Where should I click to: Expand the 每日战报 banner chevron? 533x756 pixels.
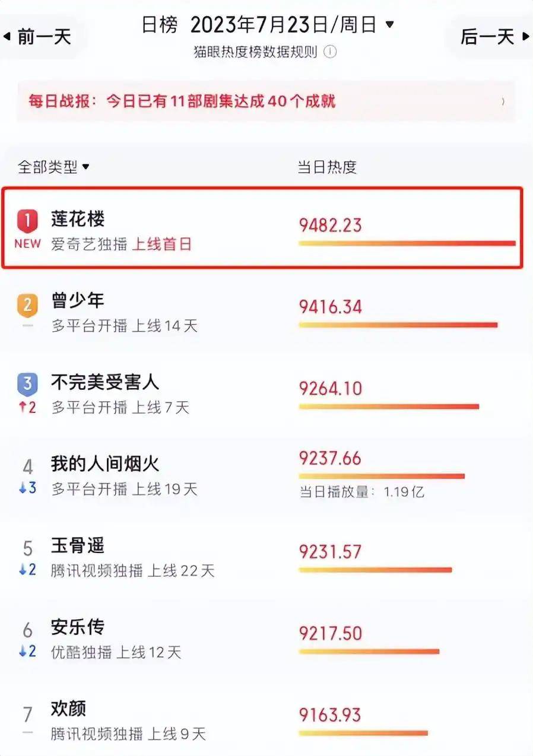503,101
